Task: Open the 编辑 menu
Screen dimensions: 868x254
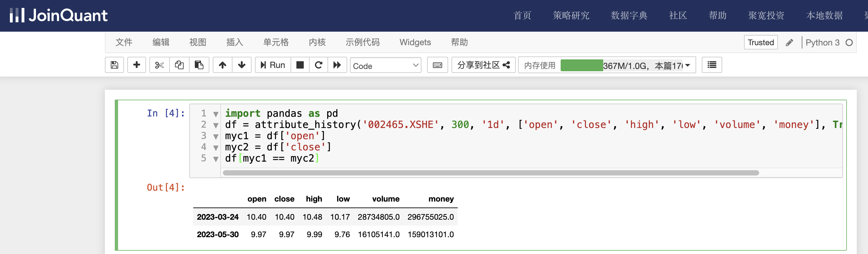Action: (x=161, y=42)
